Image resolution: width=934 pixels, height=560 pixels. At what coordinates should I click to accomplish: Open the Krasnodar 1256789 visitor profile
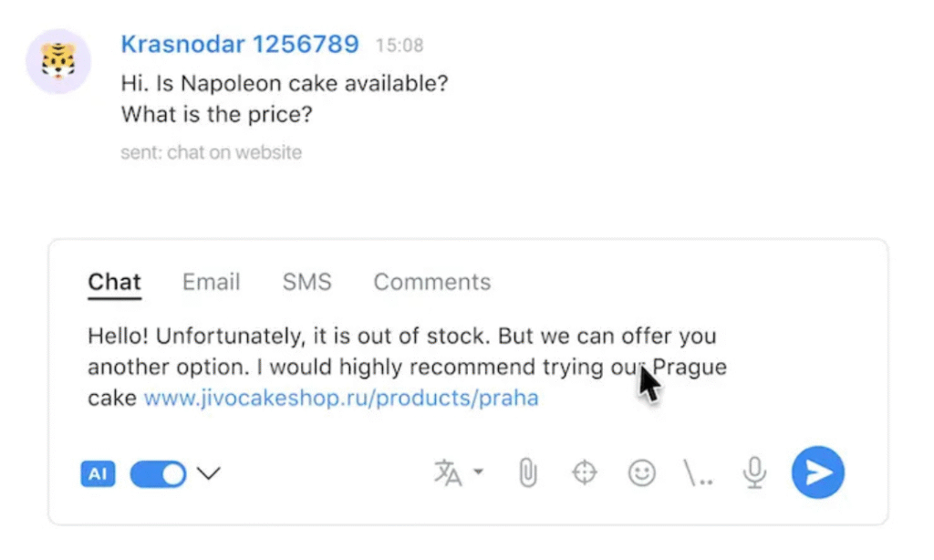coord(240,44)
